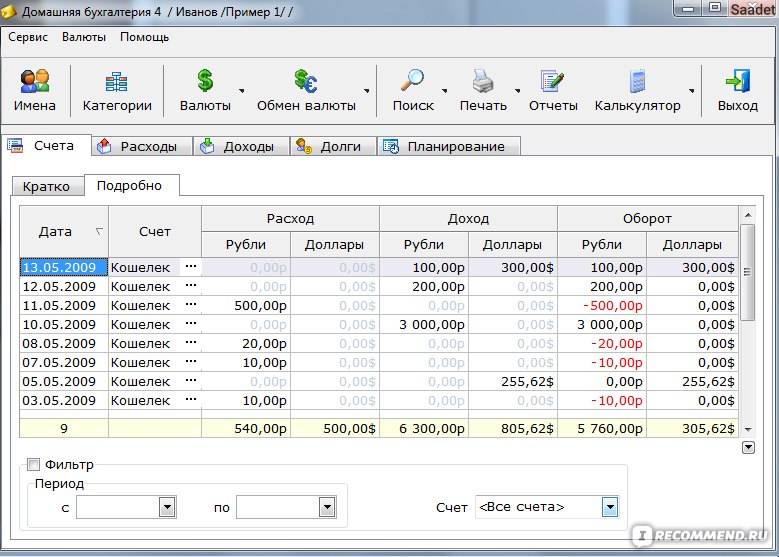This screenshot has height=557, width=779.
Task: Switch to the Долги tab
Action: point(333,147)
